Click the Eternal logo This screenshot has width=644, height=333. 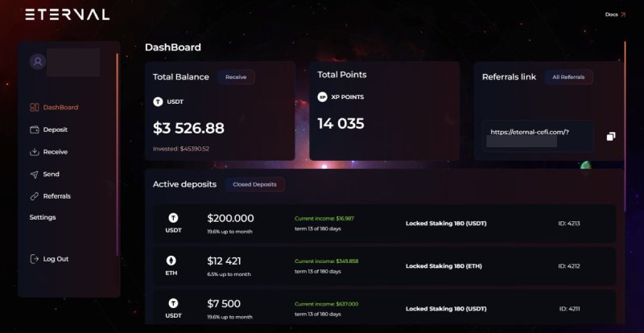pos(67,14)
